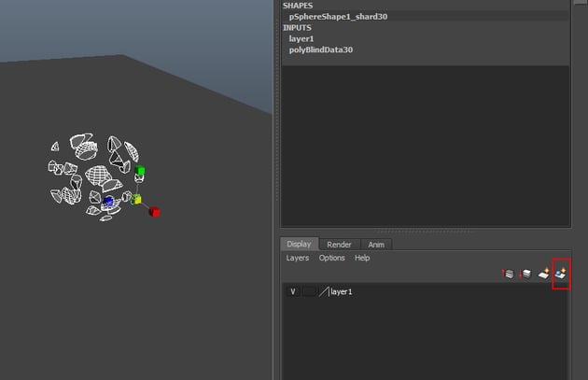588x380 pixels.
Task: Create a new empty display layer
Action: tap(543, 274)
